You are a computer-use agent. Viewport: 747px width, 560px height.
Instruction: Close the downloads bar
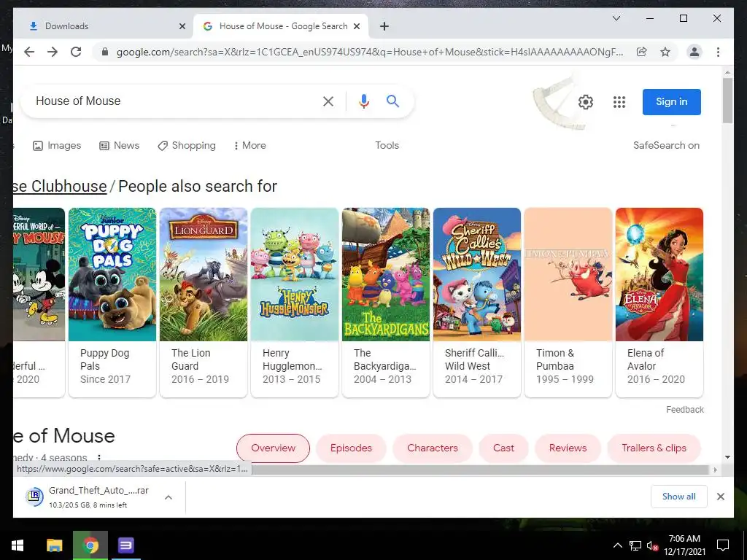click(x=720, y=497)
